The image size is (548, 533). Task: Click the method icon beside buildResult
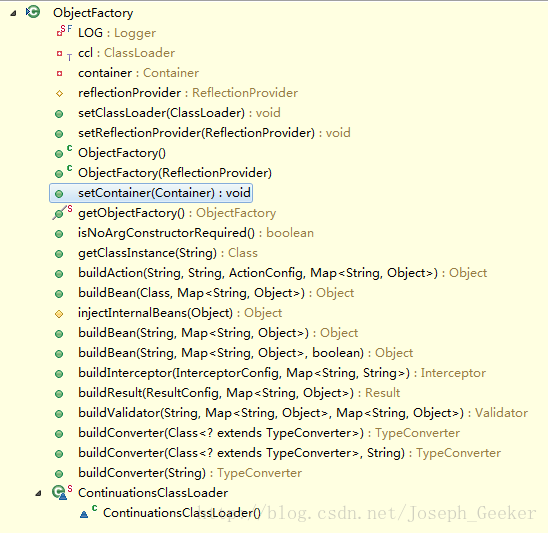59,394
